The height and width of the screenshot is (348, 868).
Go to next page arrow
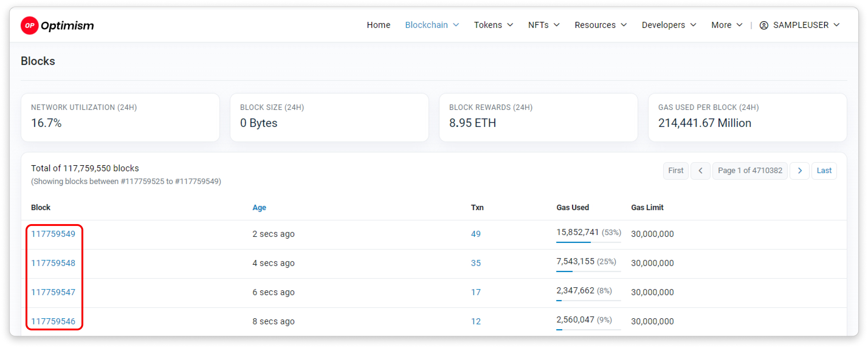coord(799,171)
